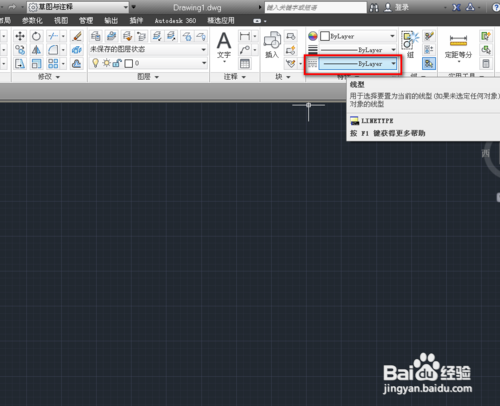Viewport: 500px width, 406px height.
Task: Expand the Array tool dropdown arrow
Action: 63,63
